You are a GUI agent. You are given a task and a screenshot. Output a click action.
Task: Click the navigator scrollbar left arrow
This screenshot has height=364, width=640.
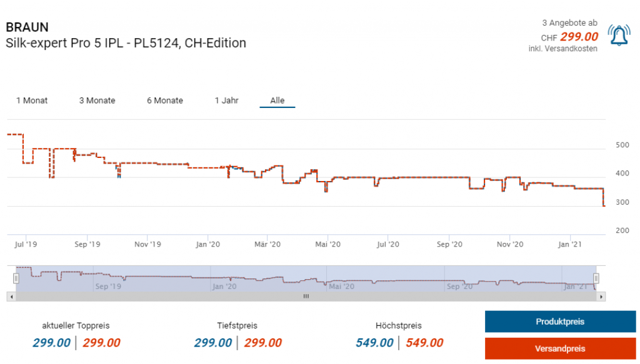(x=11, y=297)
